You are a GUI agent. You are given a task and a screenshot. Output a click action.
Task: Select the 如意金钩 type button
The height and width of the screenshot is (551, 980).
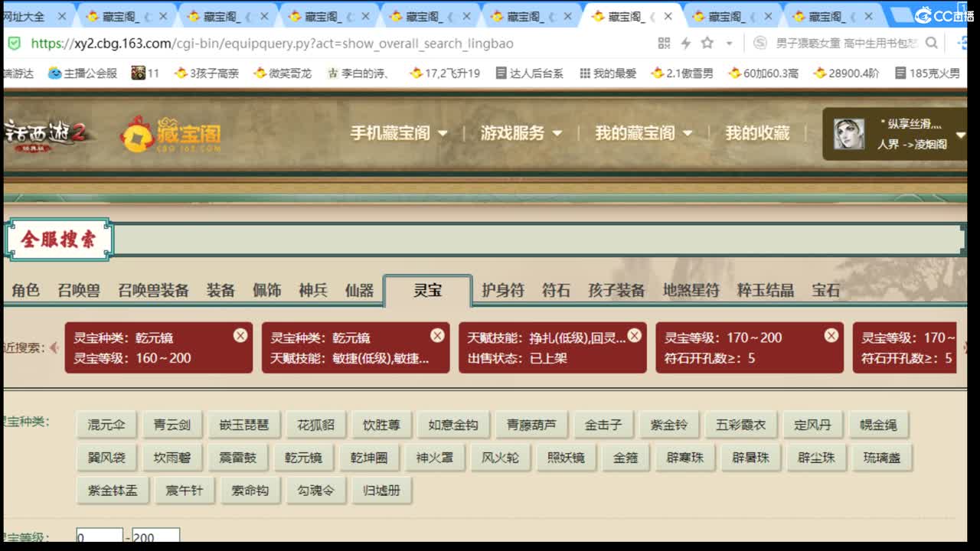[x=452, y=425]
